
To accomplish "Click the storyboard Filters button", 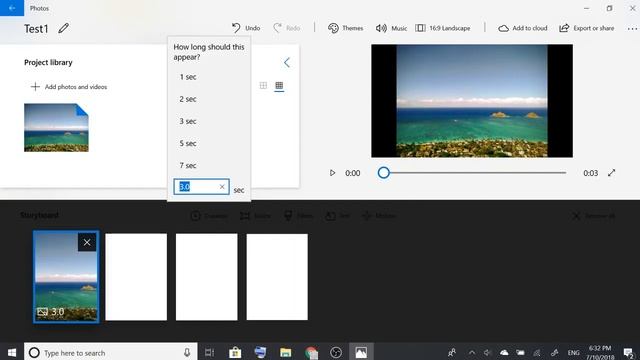I will click(x=299, y=216).
